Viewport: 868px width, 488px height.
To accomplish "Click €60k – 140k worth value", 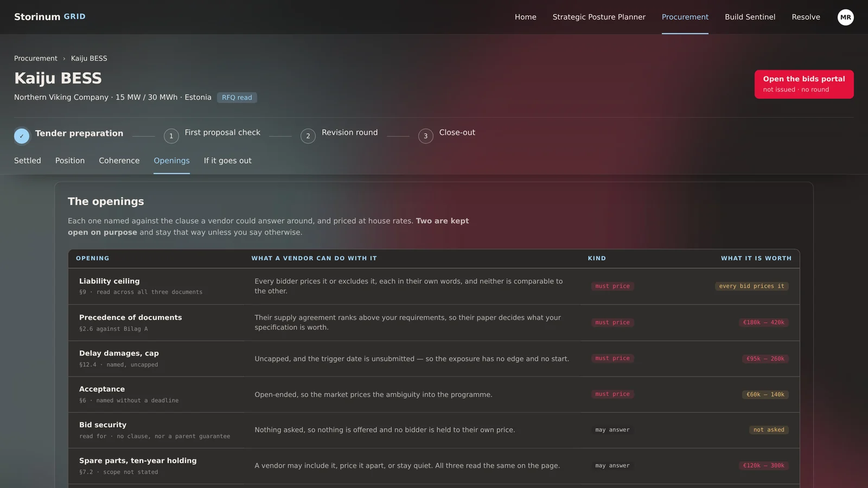I will pos(765,395).
